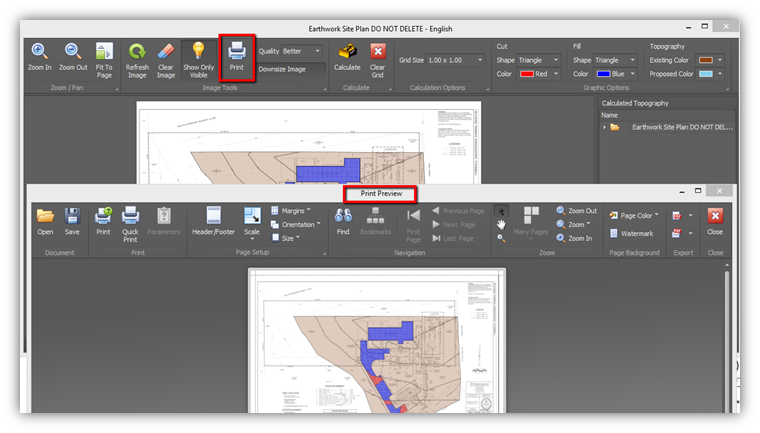Click Save in Print Preview
Screen dimensions: 760x433
tap(72, 222)
